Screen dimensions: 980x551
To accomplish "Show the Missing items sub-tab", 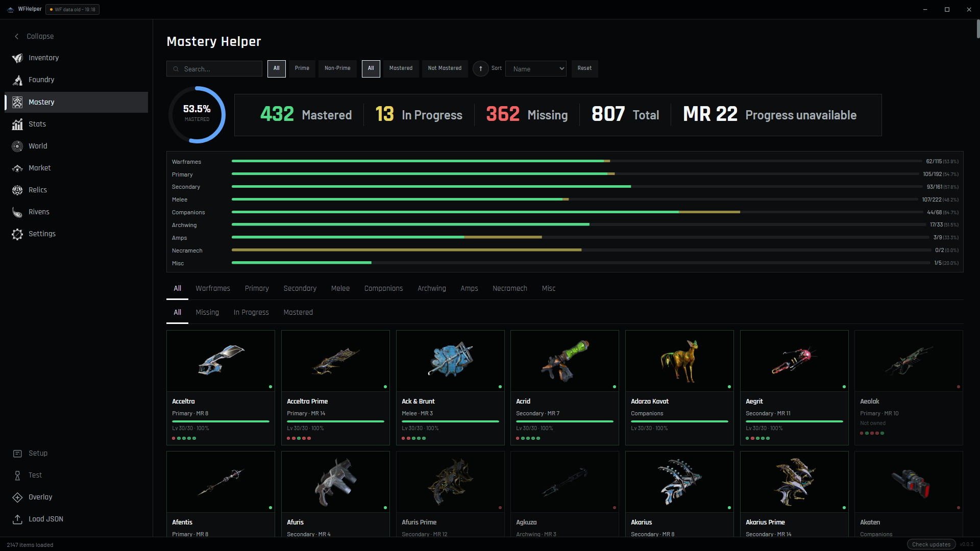I will [x=207, y=312].
